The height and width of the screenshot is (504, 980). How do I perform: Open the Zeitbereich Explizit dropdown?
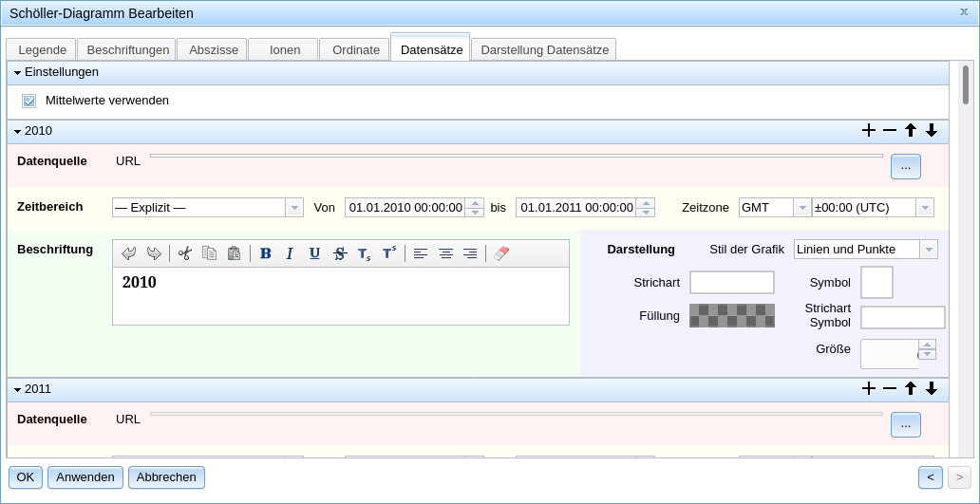click(293, 207)
